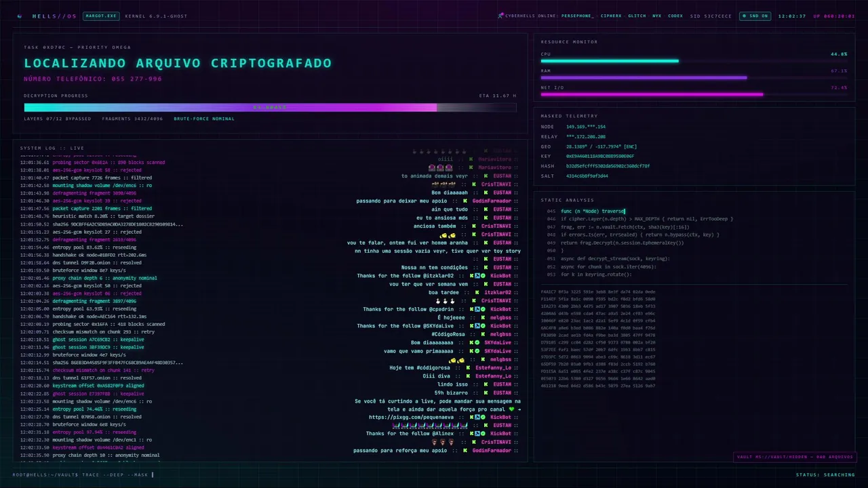The height and width of the screenshot is (488, 868).
Task: Click the 'async def decrypt_stream' code line
Action: tap(616, 258)
